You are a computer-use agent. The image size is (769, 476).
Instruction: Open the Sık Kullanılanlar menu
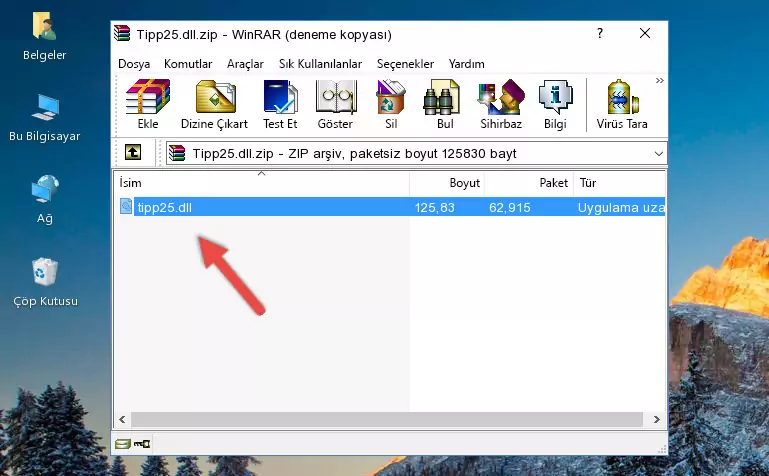pos(320,64)
